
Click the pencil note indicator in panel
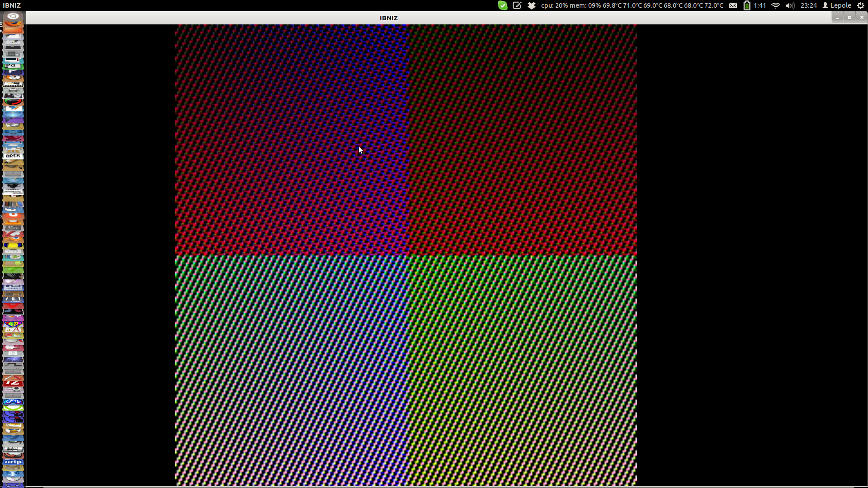point(517,5)
